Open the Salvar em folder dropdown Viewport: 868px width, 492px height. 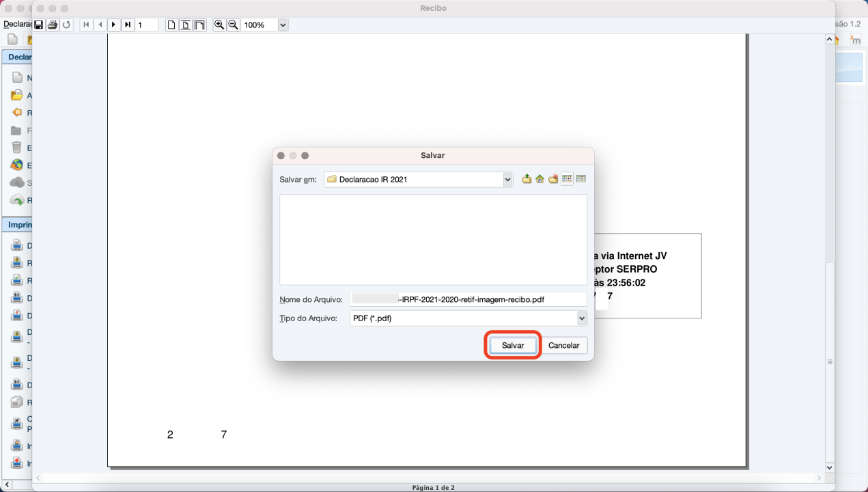tap(507, 179)
